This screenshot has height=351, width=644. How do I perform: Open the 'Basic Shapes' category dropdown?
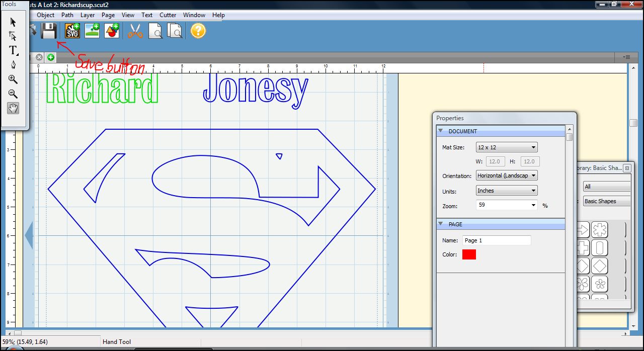click(607, 201)
